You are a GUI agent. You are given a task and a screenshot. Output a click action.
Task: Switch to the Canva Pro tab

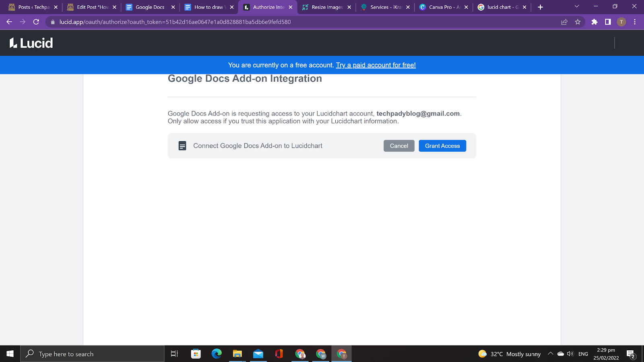point(444,7)
